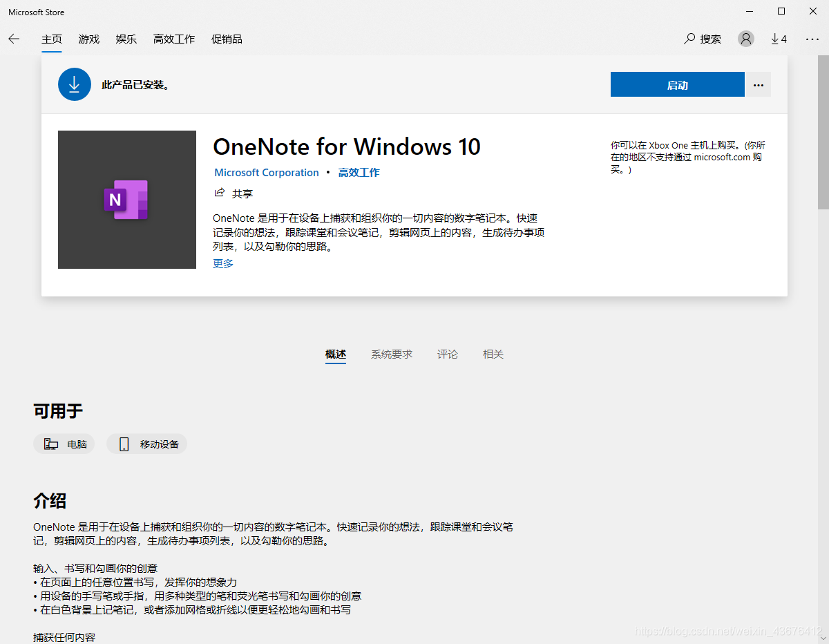Open the Microsoft Corporation publisher link

(267, 173)
